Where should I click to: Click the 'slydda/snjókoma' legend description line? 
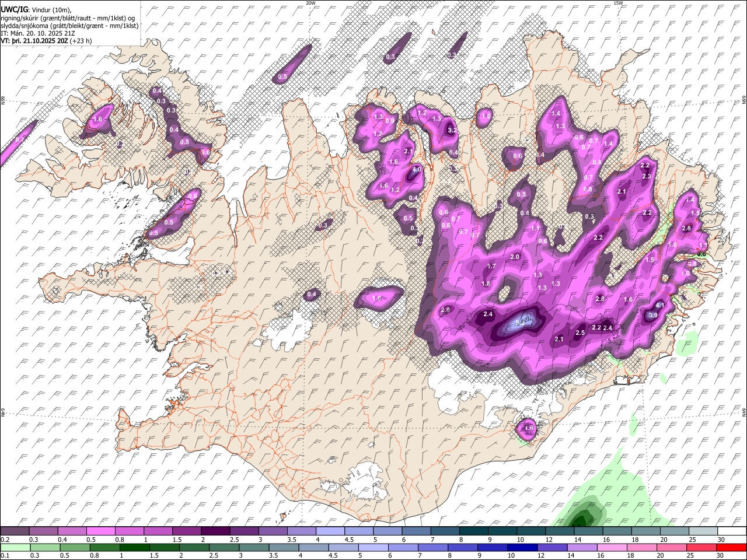coord(70,26)
